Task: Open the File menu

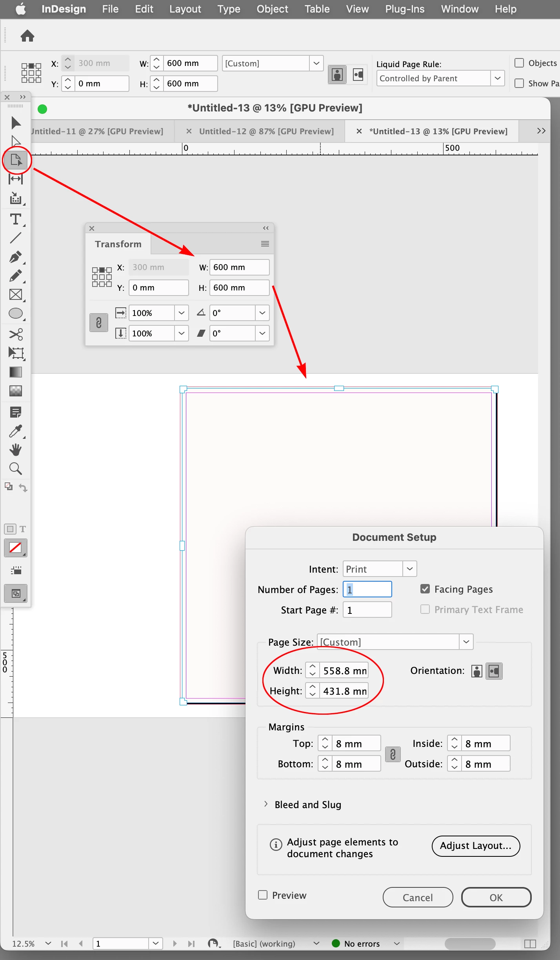Action: pyautogui.click(x=110, y=9)
